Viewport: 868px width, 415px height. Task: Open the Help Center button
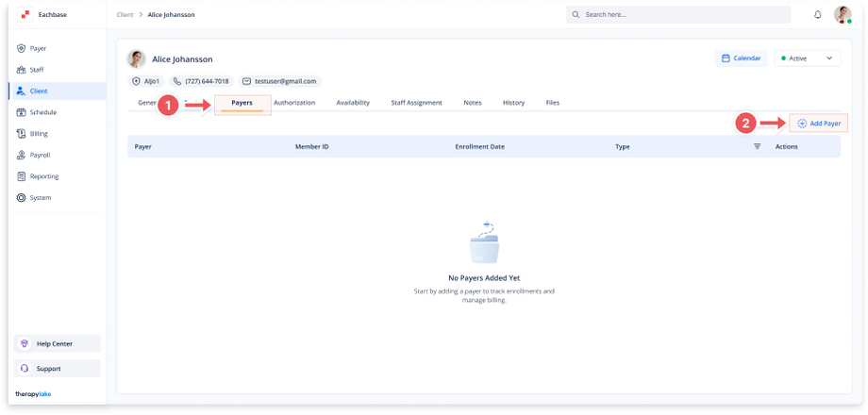(57, 343)
